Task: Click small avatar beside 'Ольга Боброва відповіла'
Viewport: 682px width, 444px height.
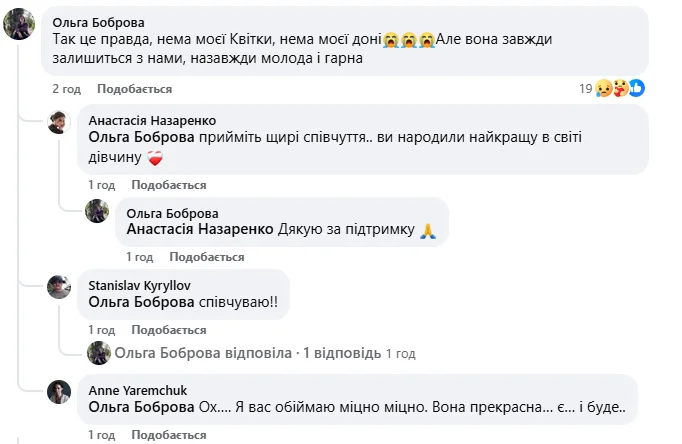Action: pos(98,353)
